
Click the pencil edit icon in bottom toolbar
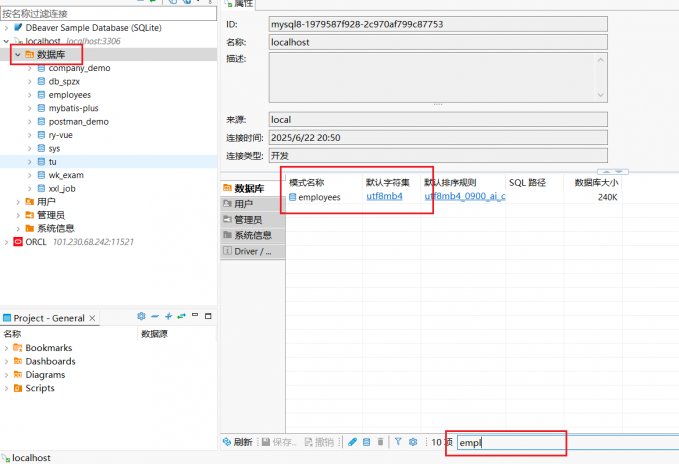point(352,442)
